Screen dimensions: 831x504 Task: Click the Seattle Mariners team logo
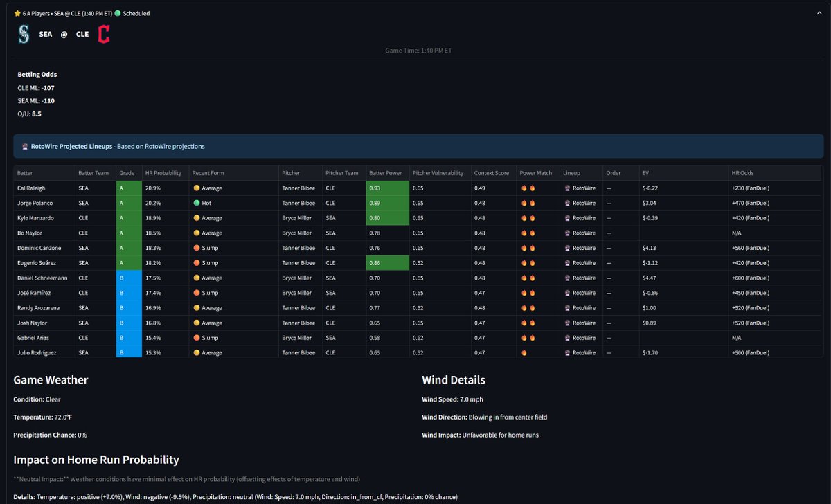click(24, 34)
